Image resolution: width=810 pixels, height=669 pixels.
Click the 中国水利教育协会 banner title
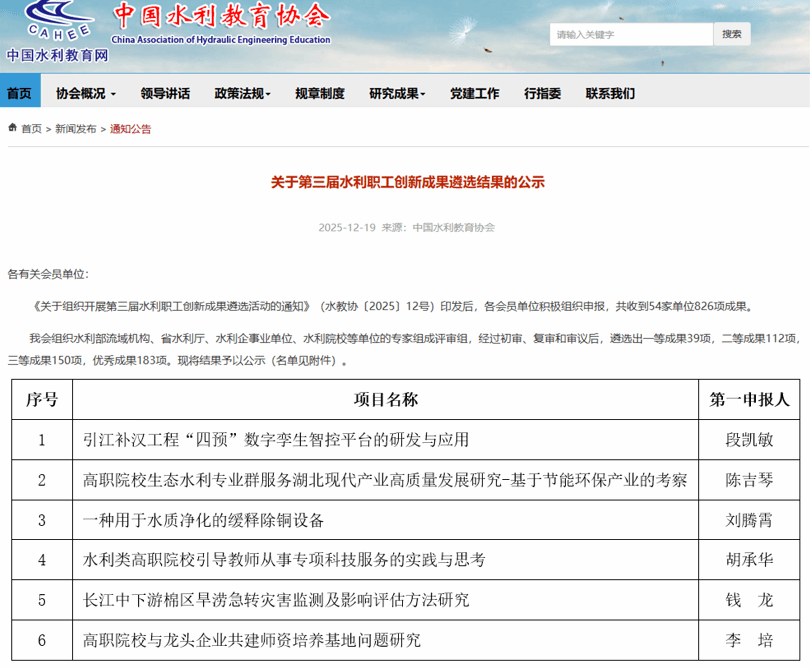click(x=220, y=15)
